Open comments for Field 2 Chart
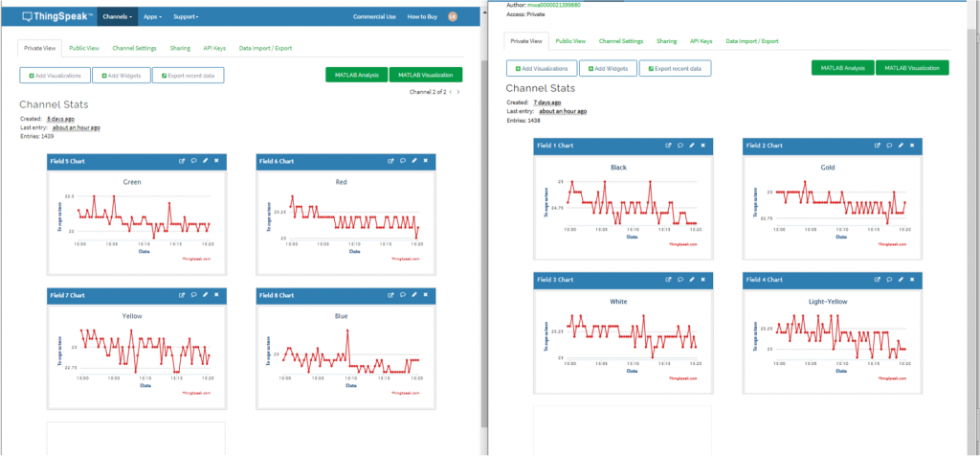Viewport: 980px width, 456px height. click(x=889, y=145)
